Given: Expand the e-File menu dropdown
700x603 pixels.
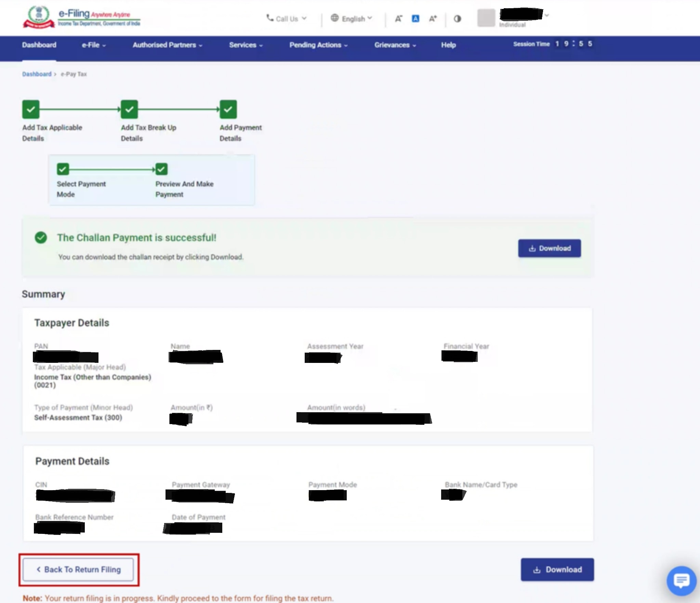Looking at the screenshot, I should tap(93, 45).
